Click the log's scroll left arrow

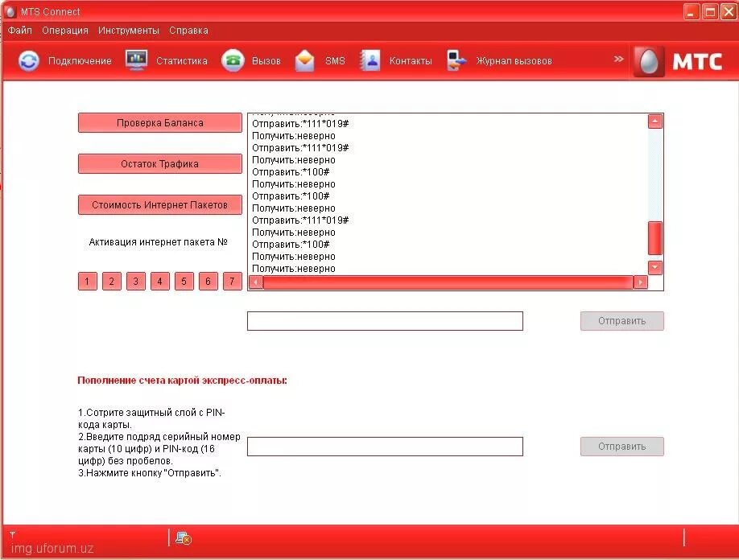(x=256, y=282)
